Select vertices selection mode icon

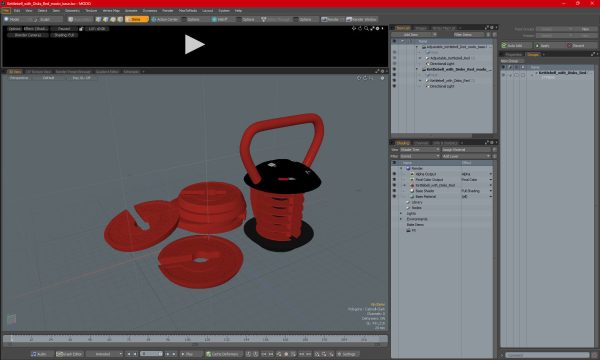click(98, 19)
